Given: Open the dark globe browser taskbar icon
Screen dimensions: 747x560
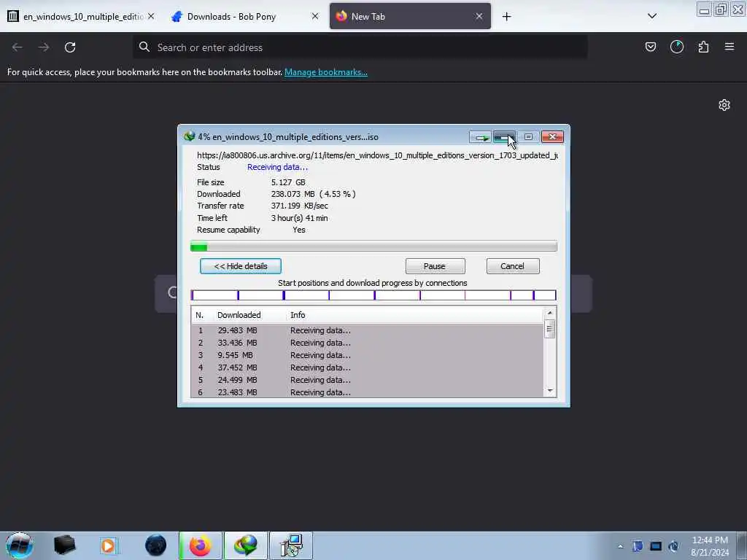Looking at the screenshot, I should pyautogui.click(x=156, y=545).
